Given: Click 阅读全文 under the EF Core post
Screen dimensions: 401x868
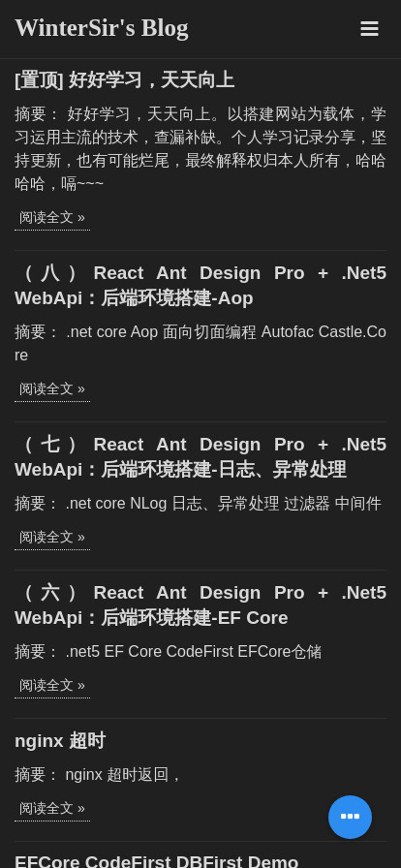Looking at the screenshot, I should point(52,687).
